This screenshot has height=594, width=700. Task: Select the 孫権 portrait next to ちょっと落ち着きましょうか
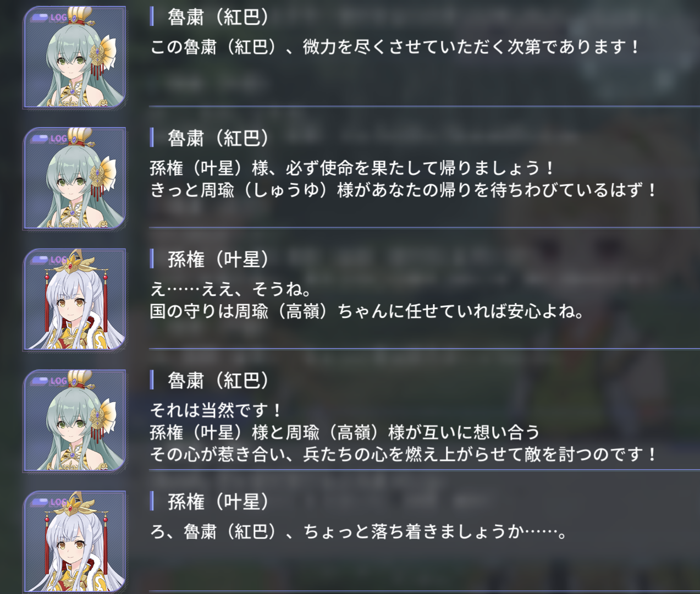[74, 541]
